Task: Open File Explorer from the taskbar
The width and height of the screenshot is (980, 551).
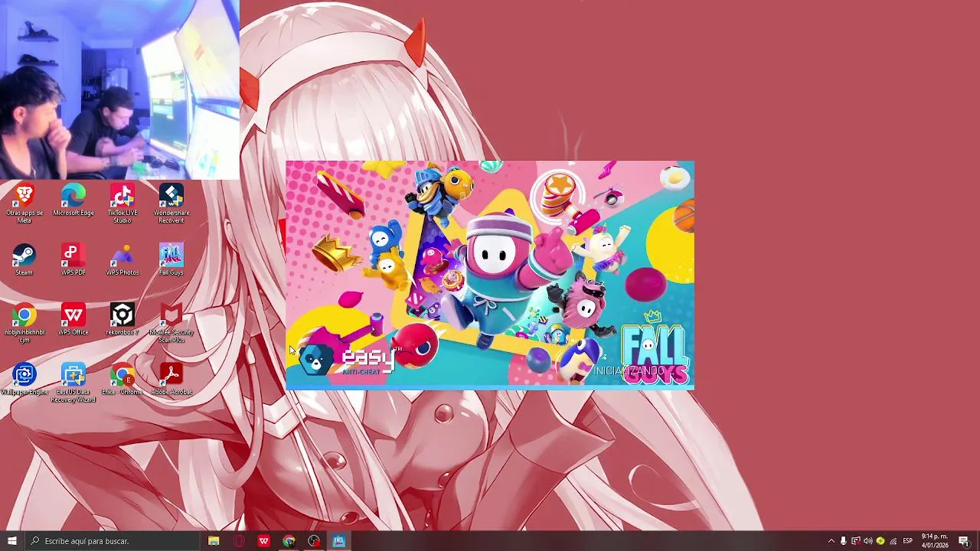Action: click(214, 541)
